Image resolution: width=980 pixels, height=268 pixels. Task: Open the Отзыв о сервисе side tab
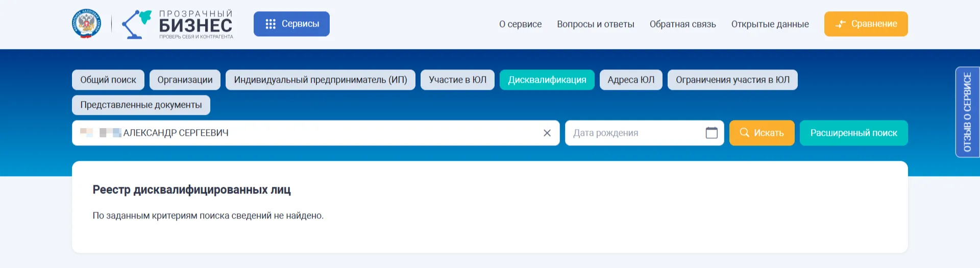pyautogui.click(x=967, y=112)
